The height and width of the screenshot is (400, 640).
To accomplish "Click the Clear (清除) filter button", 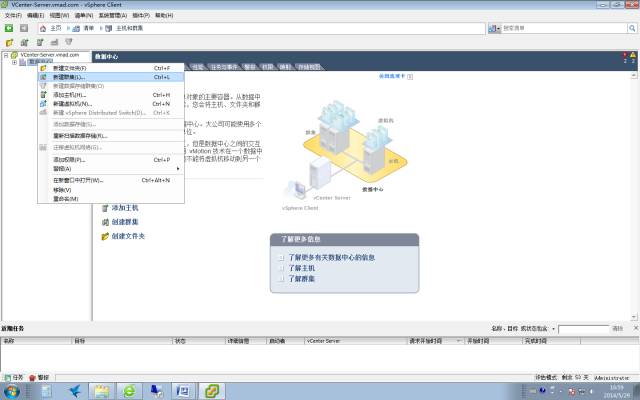I will point(618,329).
